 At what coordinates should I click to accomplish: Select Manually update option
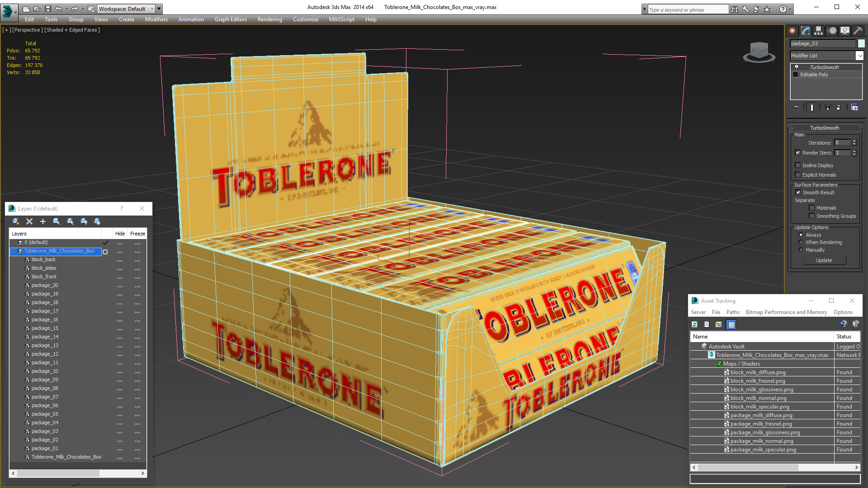pos(801,250)
